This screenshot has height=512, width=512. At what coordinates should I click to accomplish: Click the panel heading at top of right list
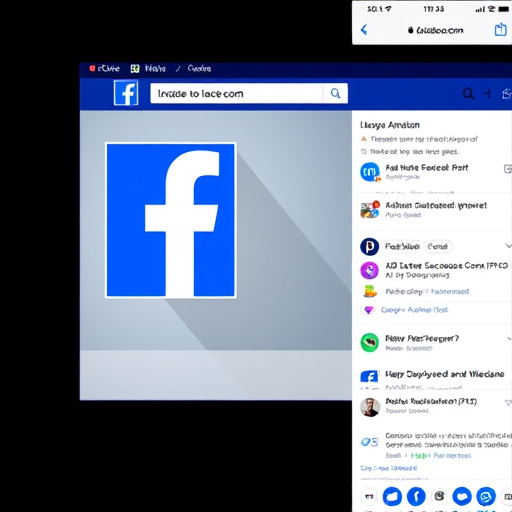pyautogui.click(x=390, y=125)
